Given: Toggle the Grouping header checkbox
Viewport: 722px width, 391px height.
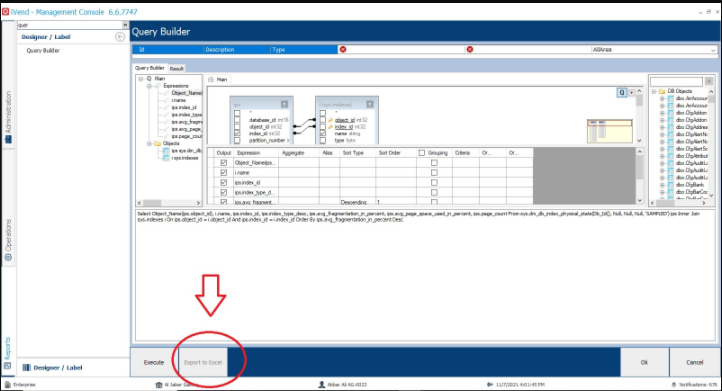Looking at the screenshot, I should 421,152.
